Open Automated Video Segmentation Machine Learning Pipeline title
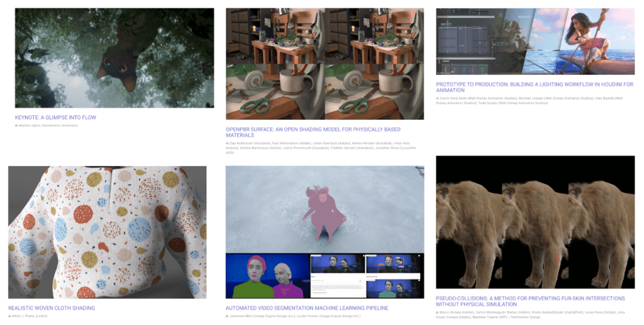Image resolution: width=644 pixels, height=325 pixels. click(307, 308)
